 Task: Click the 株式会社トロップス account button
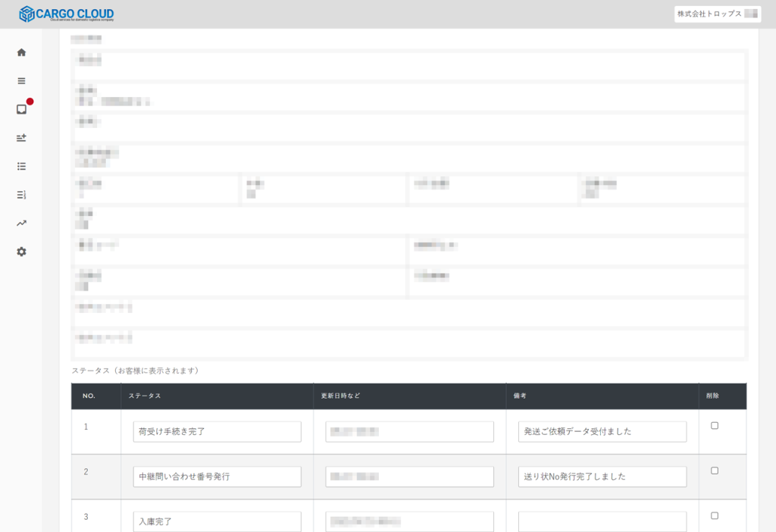click(x=717, y=14)
